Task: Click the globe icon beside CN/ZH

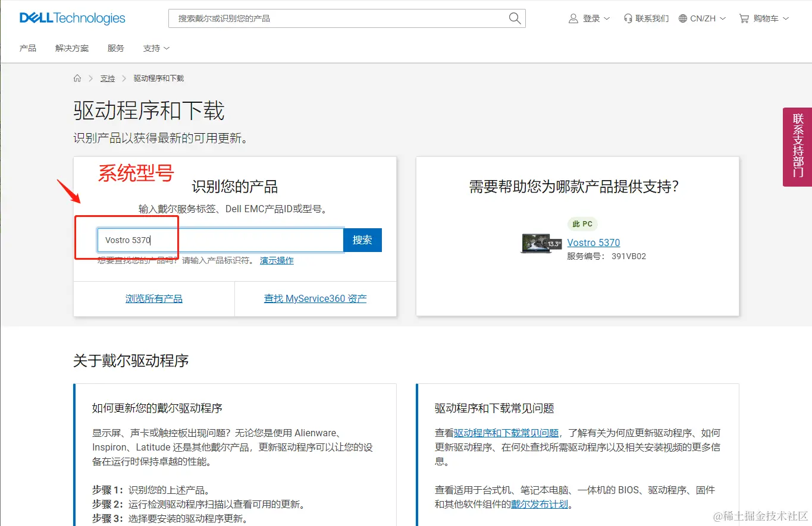Action: pyautogui.click(x=682, y=18)
